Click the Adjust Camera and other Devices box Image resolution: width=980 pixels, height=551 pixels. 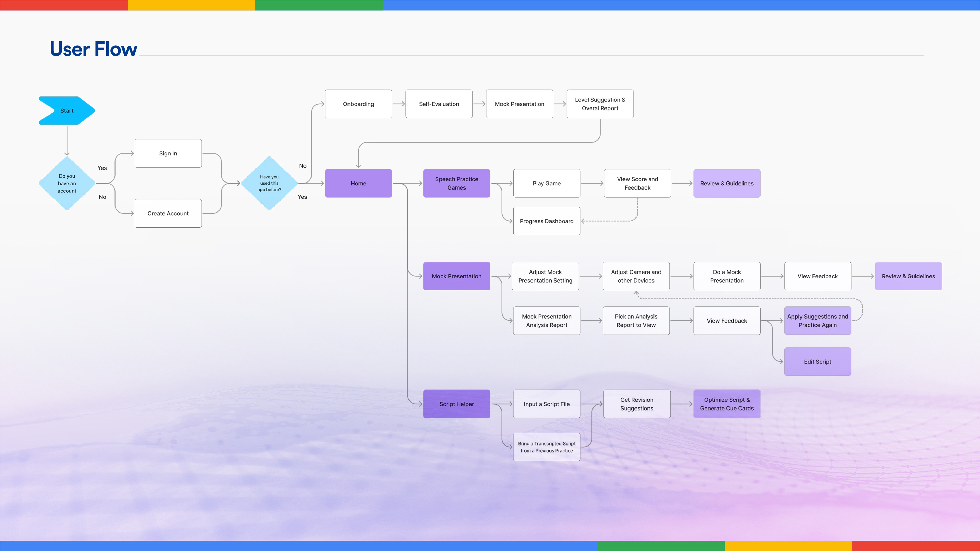coord(636,276)
